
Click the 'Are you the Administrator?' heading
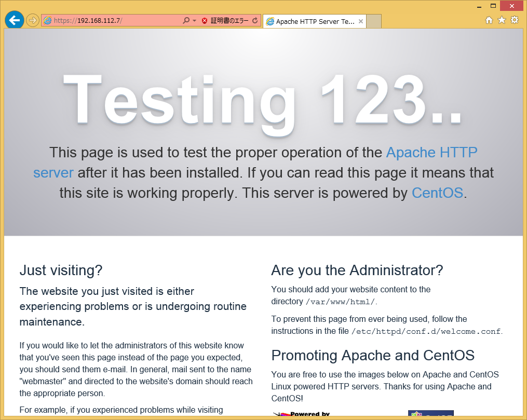tap(357, 270)
